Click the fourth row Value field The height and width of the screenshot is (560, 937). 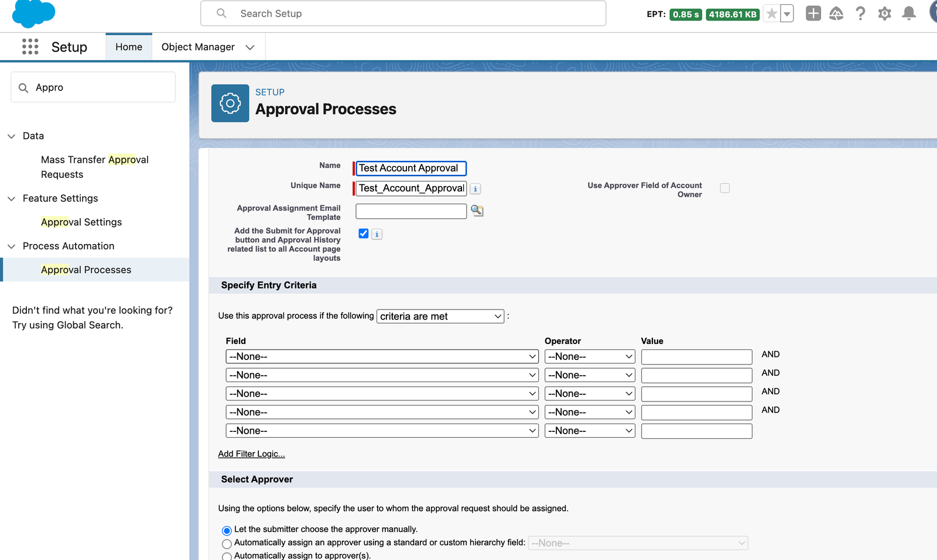point(696,413)
